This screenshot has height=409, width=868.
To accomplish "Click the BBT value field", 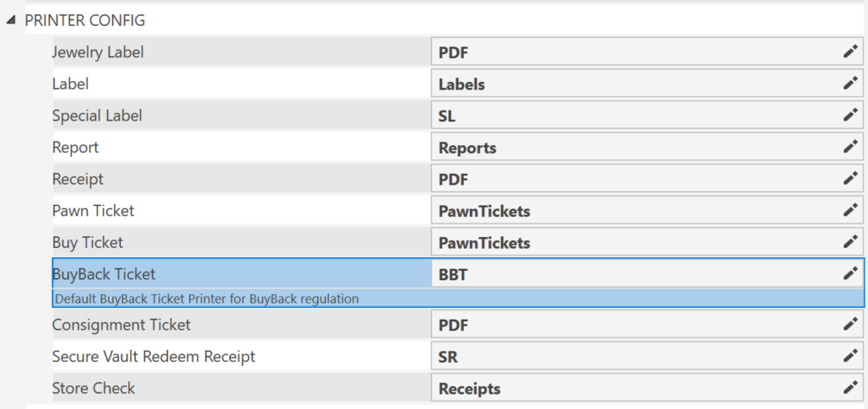I will click(x=647, y=274).
